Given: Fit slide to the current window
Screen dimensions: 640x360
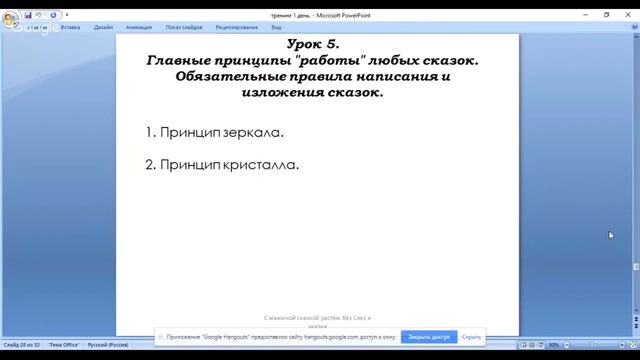Looking at the screenshot, I should point(633,345).
